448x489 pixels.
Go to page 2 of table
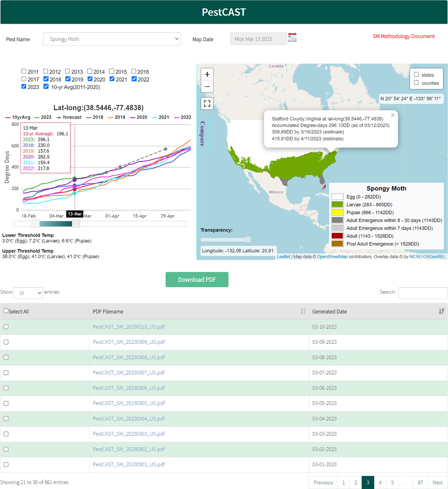pos(356,482)
